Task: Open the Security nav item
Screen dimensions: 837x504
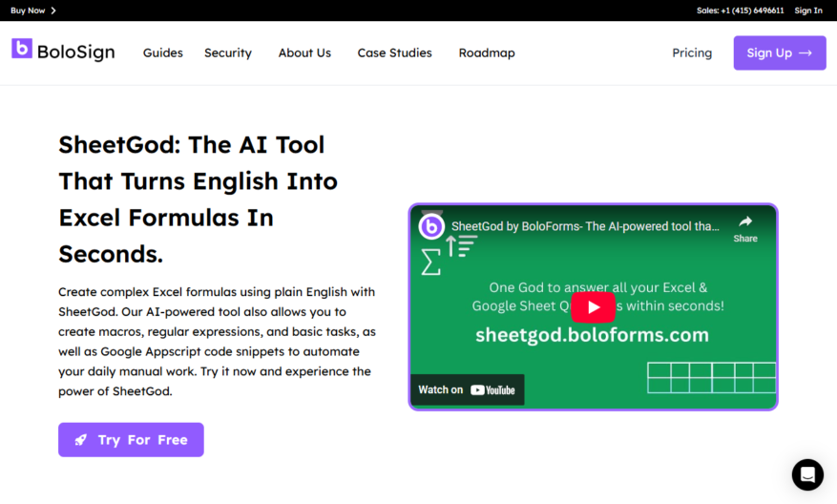Action: coord(228,52)
